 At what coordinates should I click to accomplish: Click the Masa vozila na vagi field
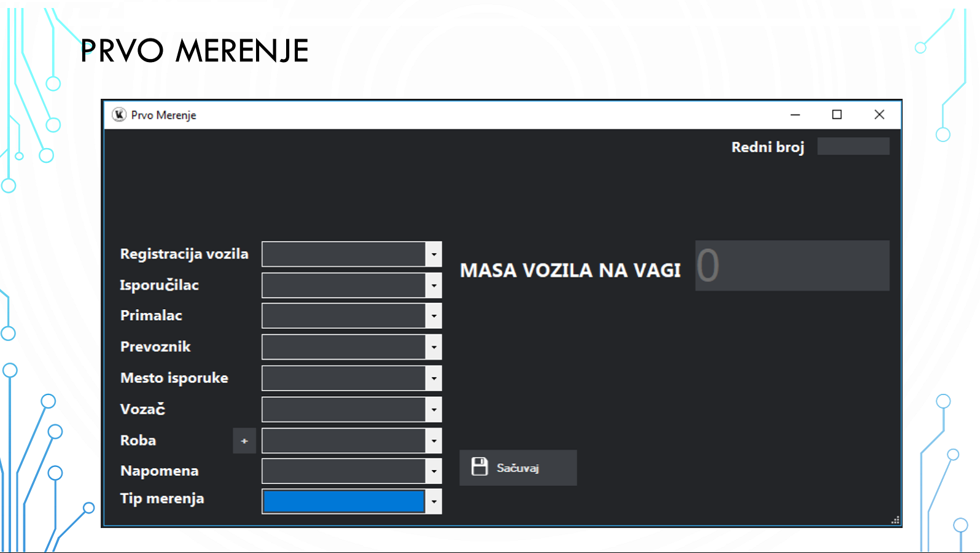[x=791, y=265]
